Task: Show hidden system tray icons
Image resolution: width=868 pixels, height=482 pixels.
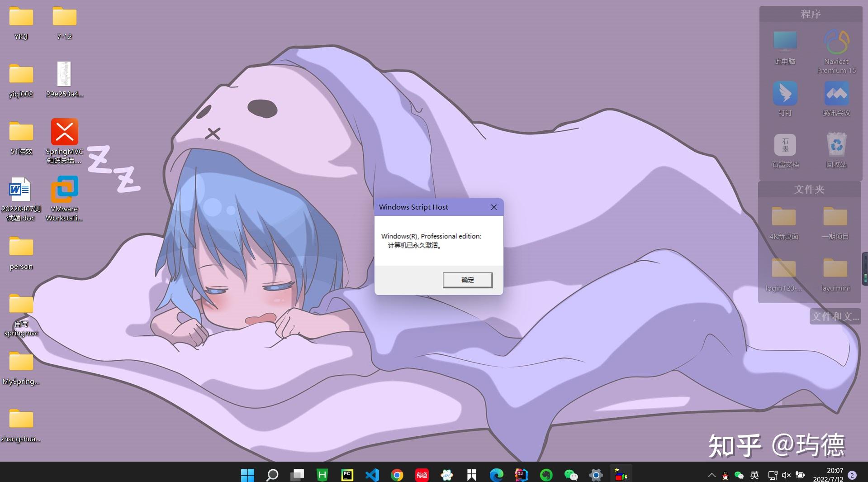Action: pyautogui.click(x=711, y=475)
